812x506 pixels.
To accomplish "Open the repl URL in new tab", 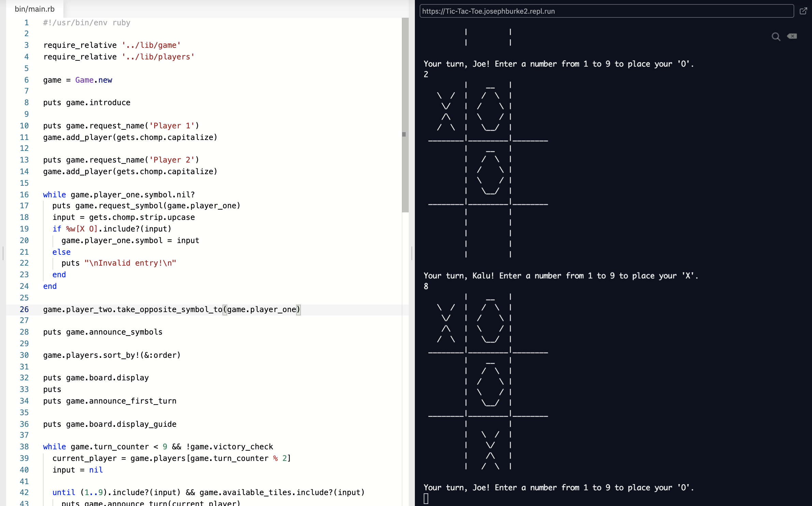I will coord(803,11).
